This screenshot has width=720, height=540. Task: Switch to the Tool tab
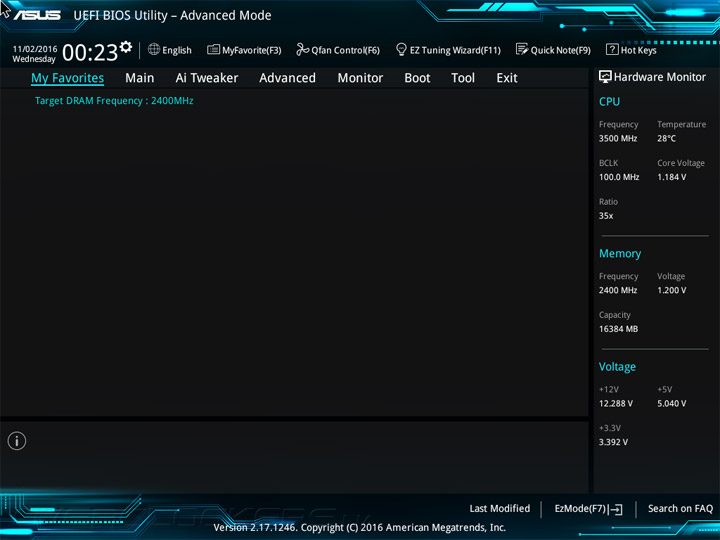463,78
